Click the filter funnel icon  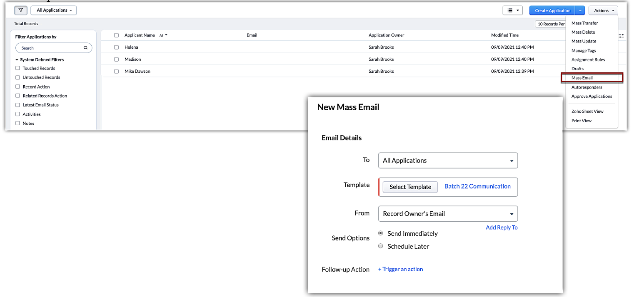20,10
